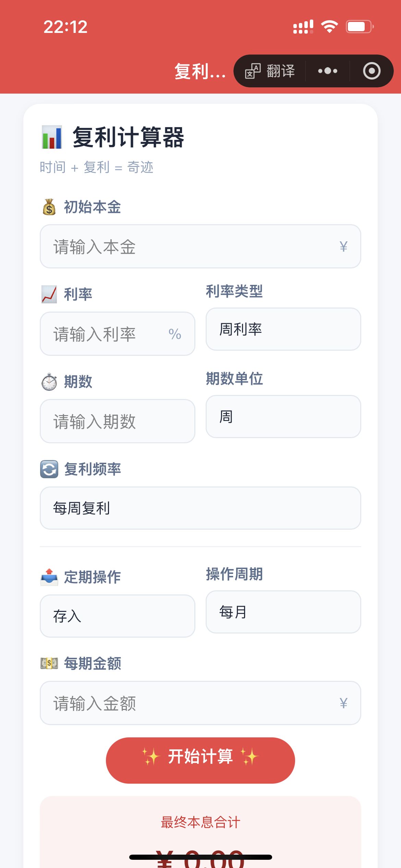
Task: Select the 操作周期 picker showing 每月
Action: click(x=283, y=612)
